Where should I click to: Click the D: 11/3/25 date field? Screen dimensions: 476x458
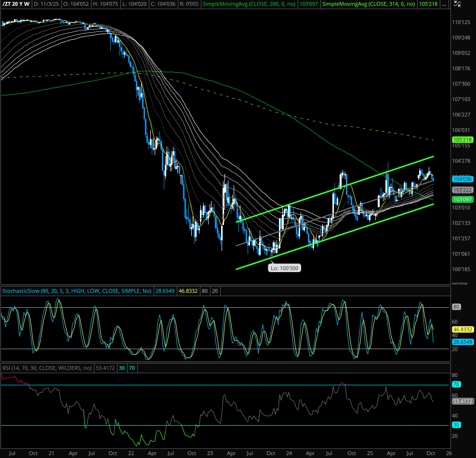point(46,4)
